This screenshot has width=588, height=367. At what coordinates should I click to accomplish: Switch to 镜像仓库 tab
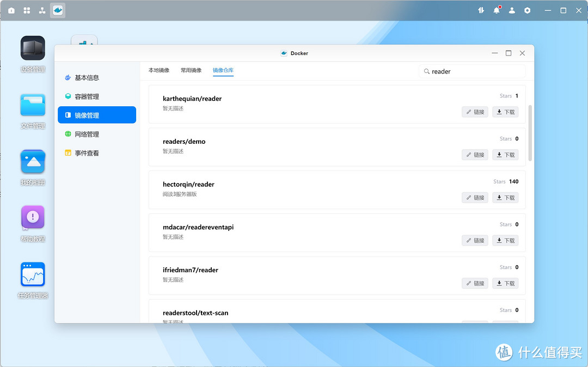[223, 70]
